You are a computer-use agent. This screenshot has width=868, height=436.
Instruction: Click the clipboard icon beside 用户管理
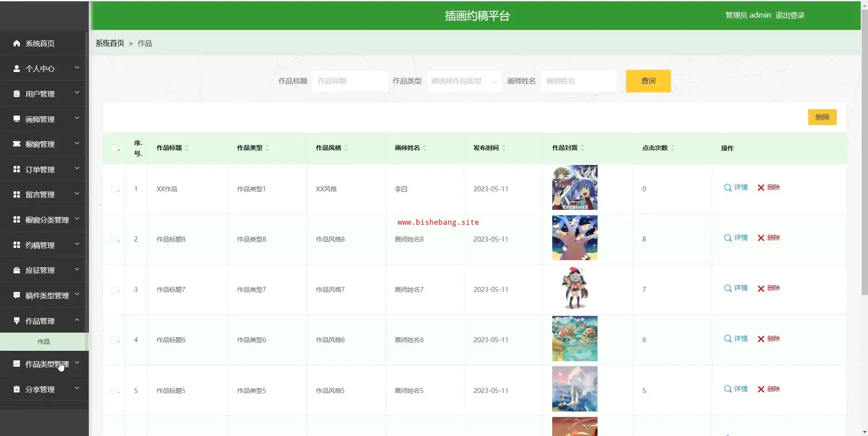click(17, 94)
